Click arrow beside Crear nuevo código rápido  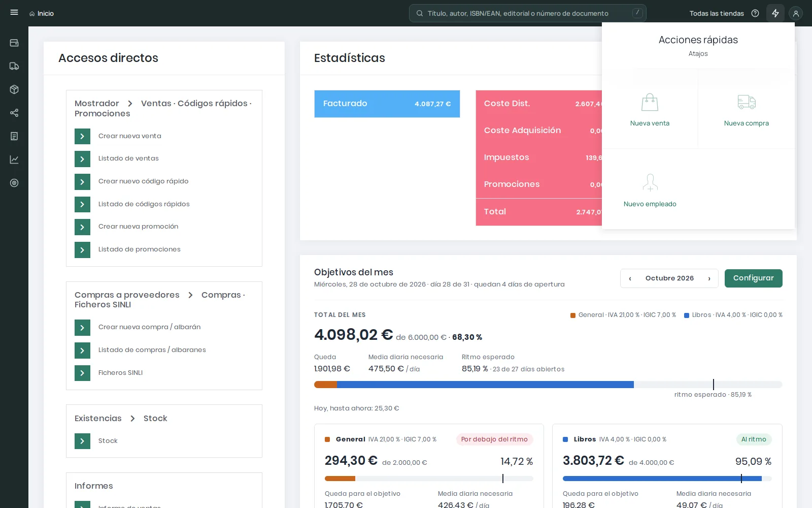(82, 181)
